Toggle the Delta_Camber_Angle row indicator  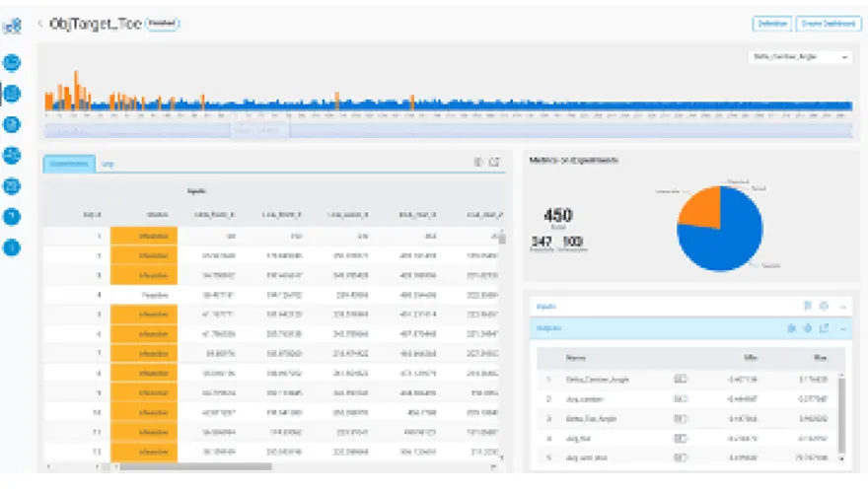pyautogui.click(x=680, y=379)
